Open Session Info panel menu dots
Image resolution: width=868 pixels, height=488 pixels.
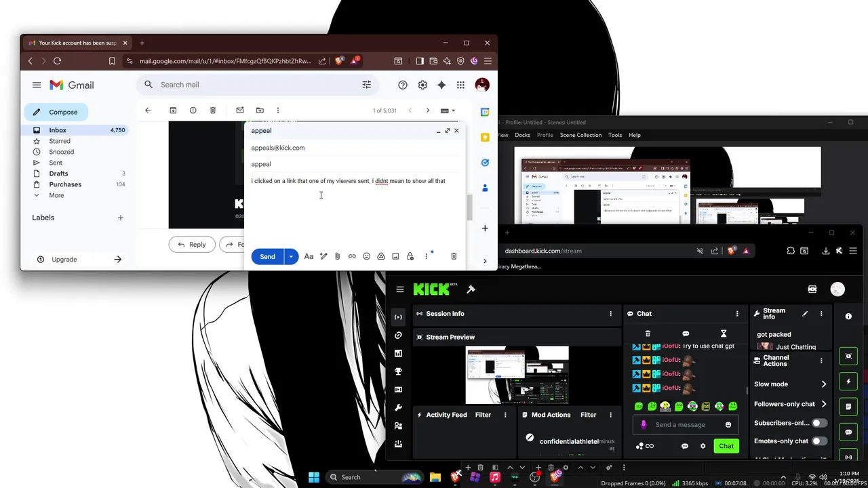[610, 314]
